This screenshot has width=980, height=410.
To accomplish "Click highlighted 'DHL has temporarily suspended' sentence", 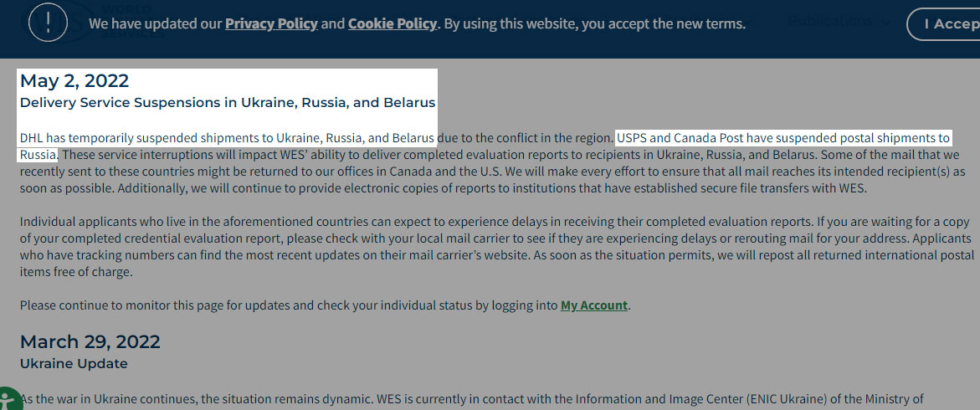I will 228,137.
